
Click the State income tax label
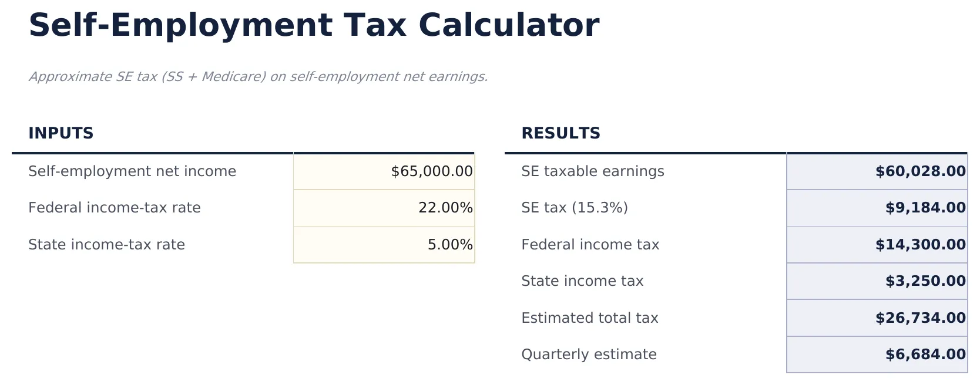click(582, 281)
